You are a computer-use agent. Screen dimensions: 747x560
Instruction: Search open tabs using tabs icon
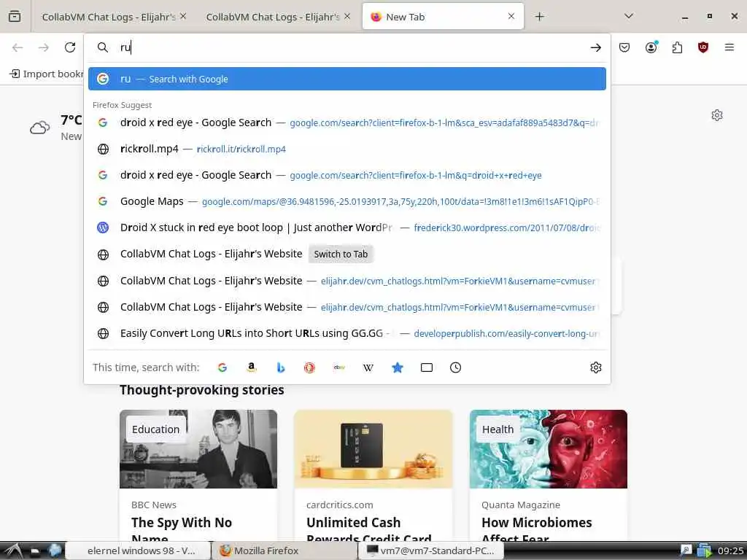tap(426, 367)
